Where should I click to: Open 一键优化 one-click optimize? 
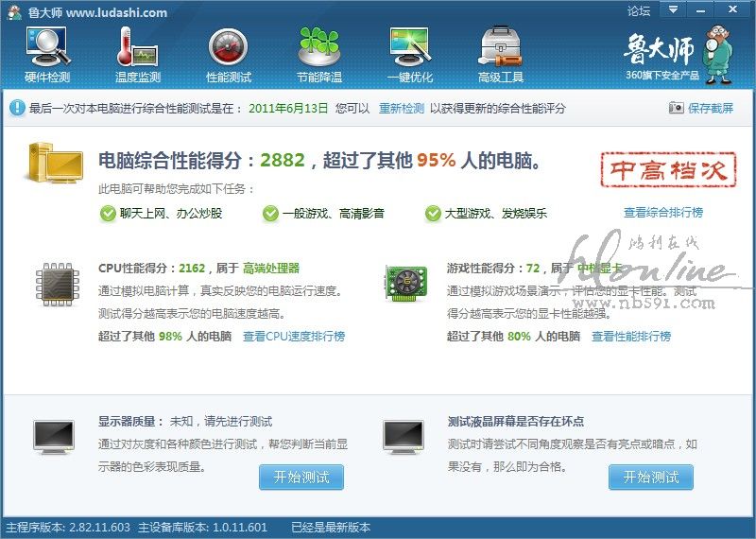[410, 55]
